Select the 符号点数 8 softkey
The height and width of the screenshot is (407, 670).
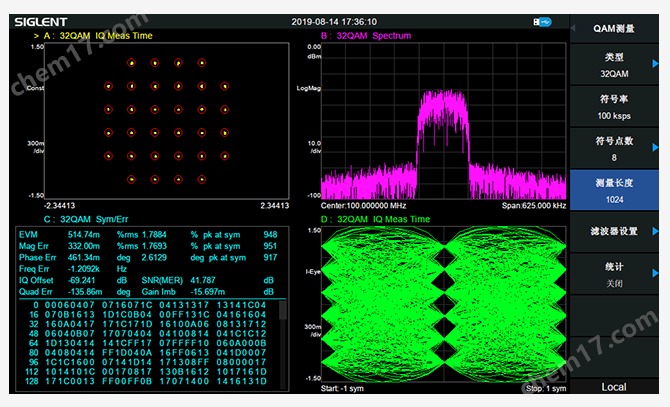coord(614,148)
